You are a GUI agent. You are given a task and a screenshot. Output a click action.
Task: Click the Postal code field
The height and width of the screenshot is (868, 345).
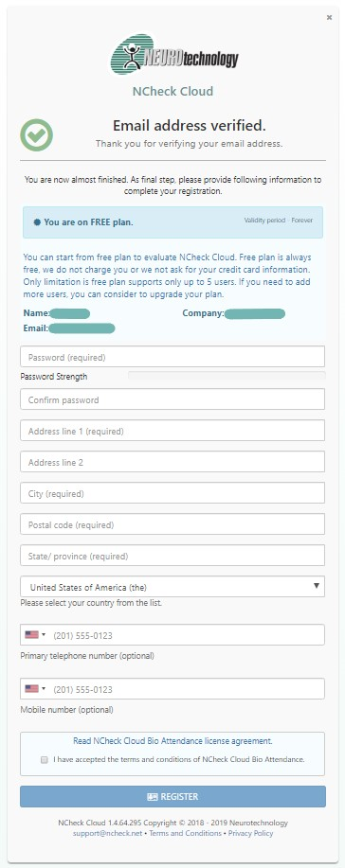pyautogui.click(x=172, y=524)
